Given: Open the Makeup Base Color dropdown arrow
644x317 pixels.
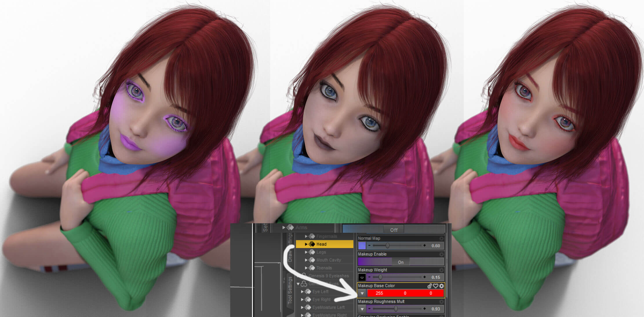Looking at the screenshot, I should [x=362, y=293].
